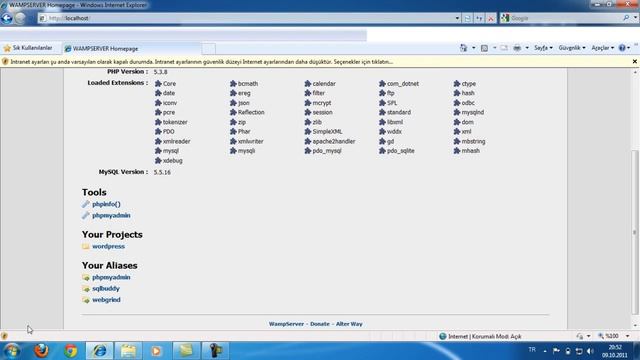The height and width of the screenshot is (360, 640).
Task: Click the wordpress folder icon
Action: coord(86,247)
